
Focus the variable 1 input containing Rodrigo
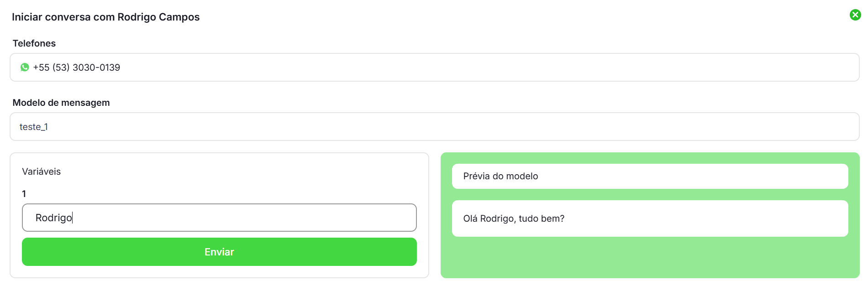[219, 218]
